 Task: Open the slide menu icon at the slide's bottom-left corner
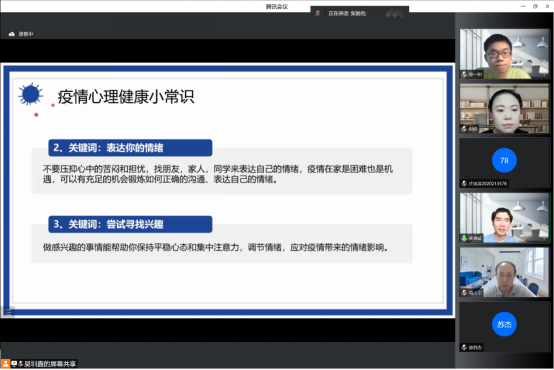[x=8, y=312]
